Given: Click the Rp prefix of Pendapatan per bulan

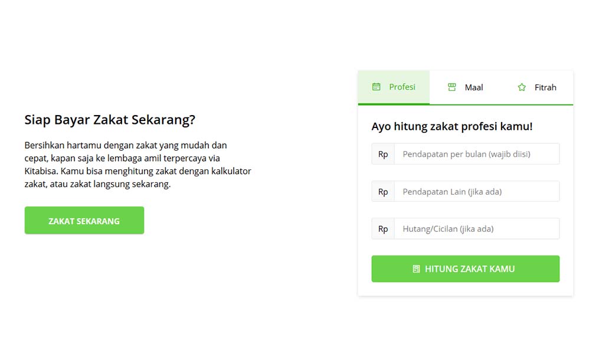Looking at the screenshot, I should click(383, 154).
